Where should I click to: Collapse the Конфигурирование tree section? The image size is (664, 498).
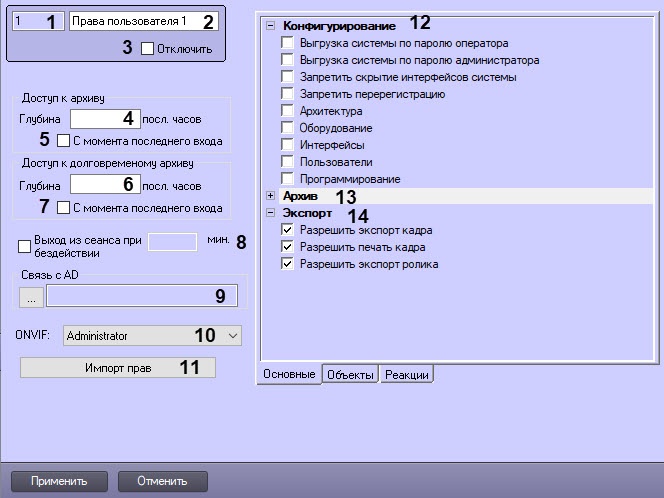pos(270,25)
